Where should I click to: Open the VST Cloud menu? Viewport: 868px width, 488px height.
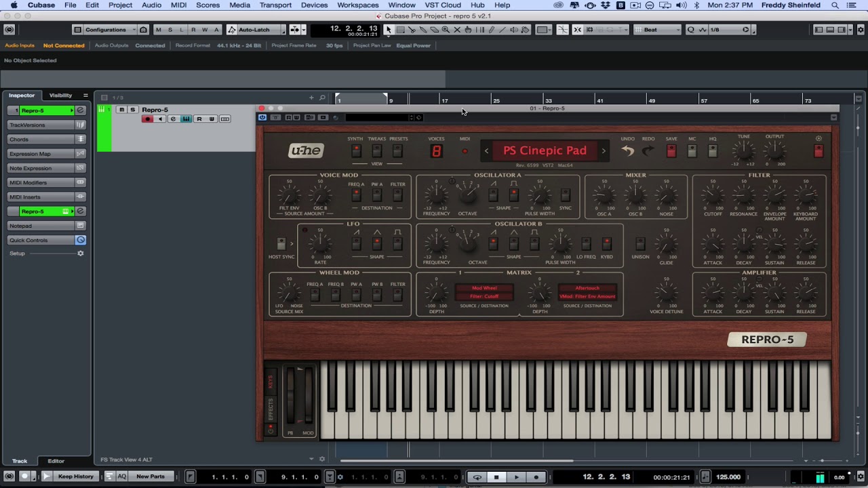pos(443,5)
